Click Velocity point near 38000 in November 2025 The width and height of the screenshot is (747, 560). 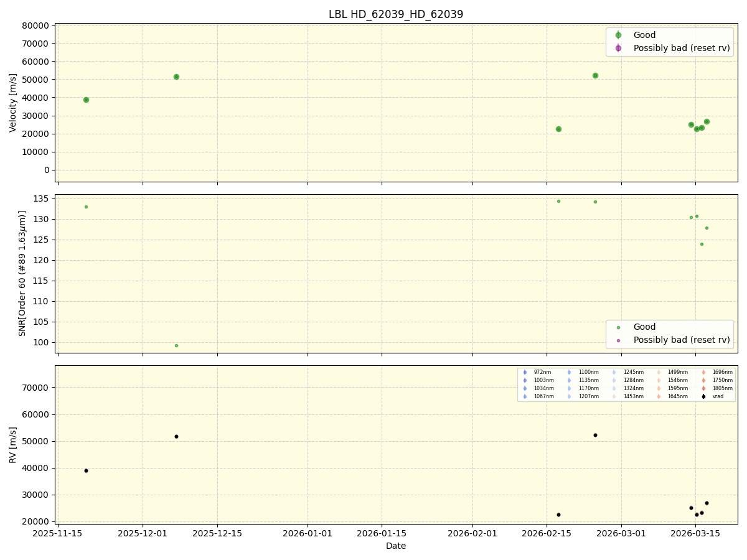point(86,100)
